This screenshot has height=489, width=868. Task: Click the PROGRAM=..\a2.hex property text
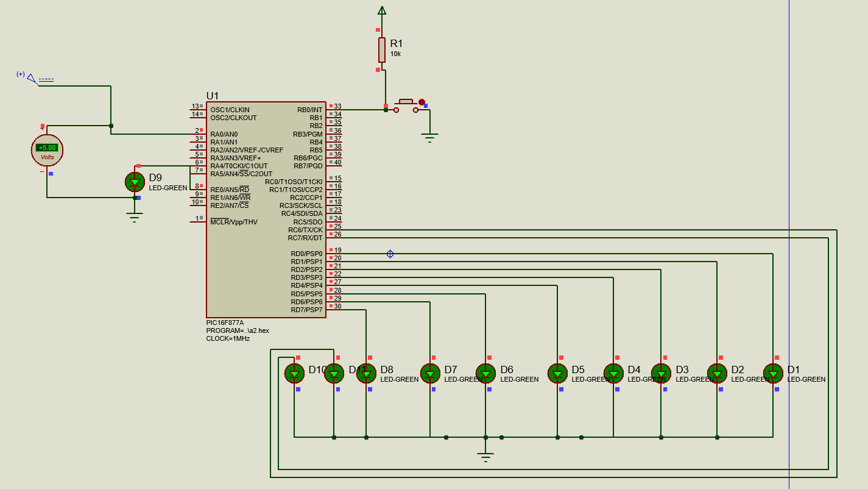pos(238,330)
